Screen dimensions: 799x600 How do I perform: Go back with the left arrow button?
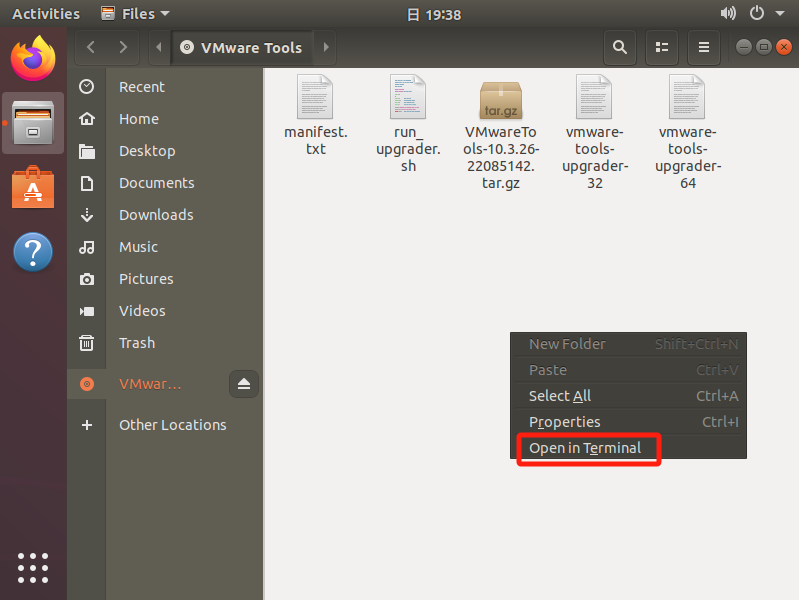click(x=91, y=47)
